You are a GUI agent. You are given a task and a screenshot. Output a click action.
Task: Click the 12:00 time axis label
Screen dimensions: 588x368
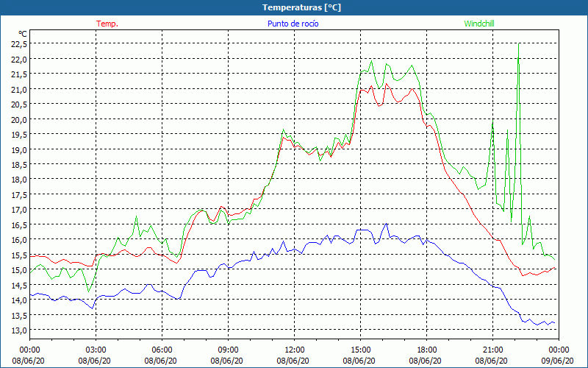(295, 350)
